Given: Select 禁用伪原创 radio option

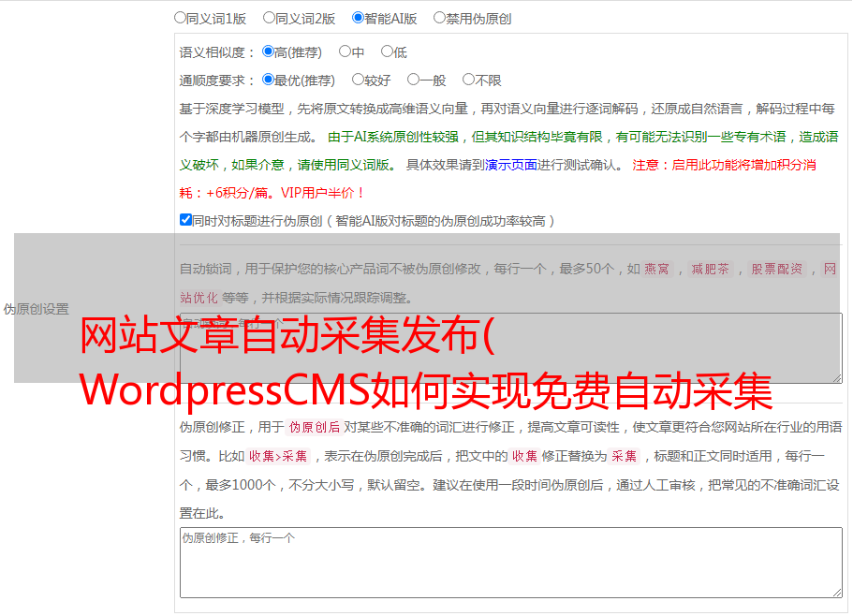Looking at the screenshot, I should (439, 18).
